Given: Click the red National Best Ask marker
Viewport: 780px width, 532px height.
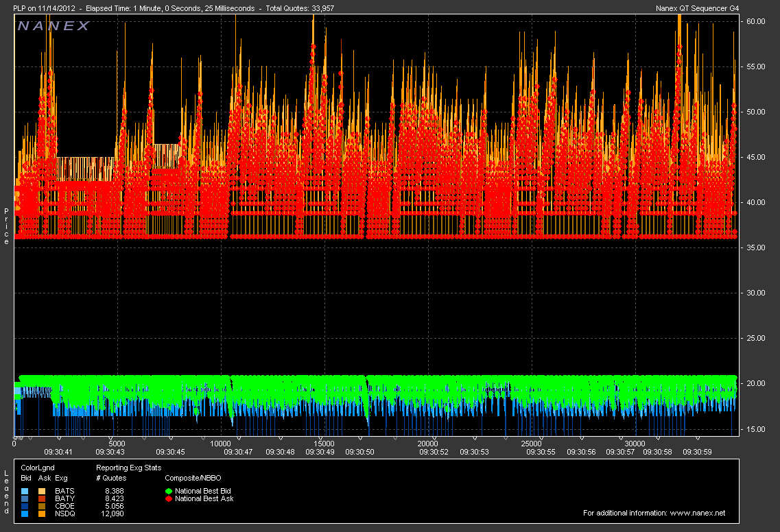Looking at the screenshot, I should [169, 499].
